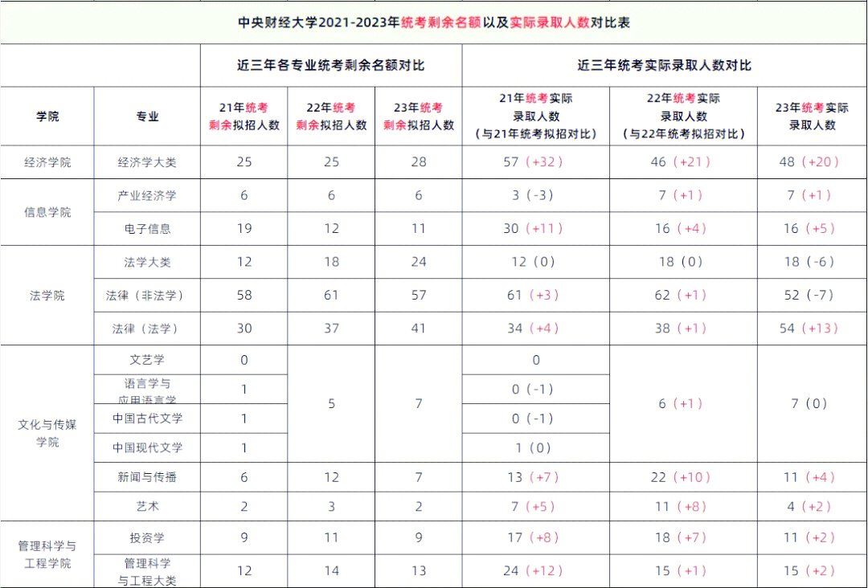Select the value 13 (+7) for 新闻与传播
This screenshot has width=868, height=588.
tap(533, 477)
